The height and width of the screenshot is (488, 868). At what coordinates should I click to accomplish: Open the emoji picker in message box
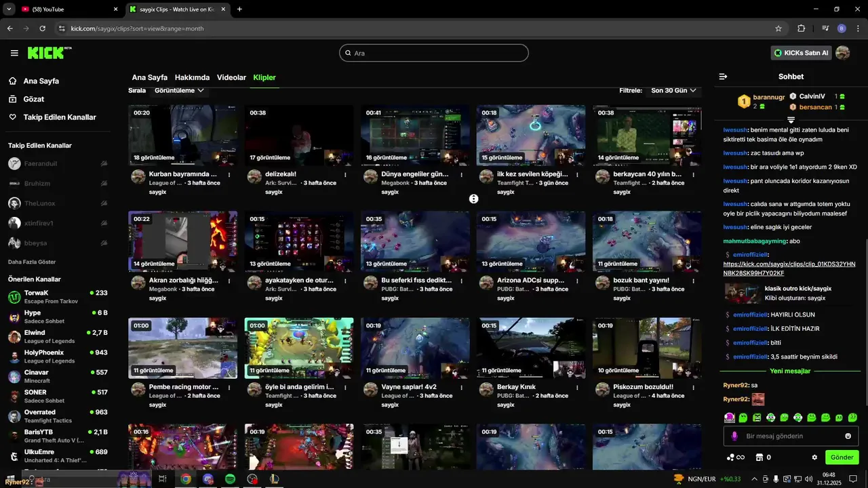[x=848, y=436]
